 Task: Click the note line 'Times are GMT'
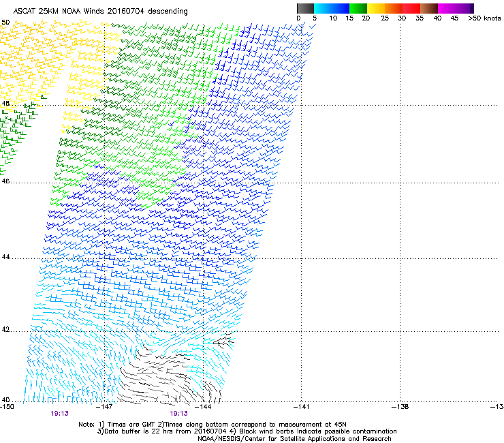131,425
